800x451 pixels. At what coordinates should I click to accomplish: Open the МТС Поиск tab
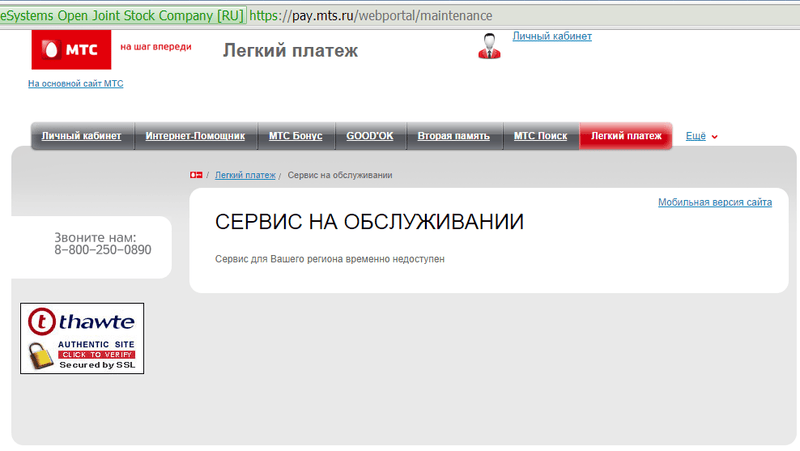[x=541, y=136]
